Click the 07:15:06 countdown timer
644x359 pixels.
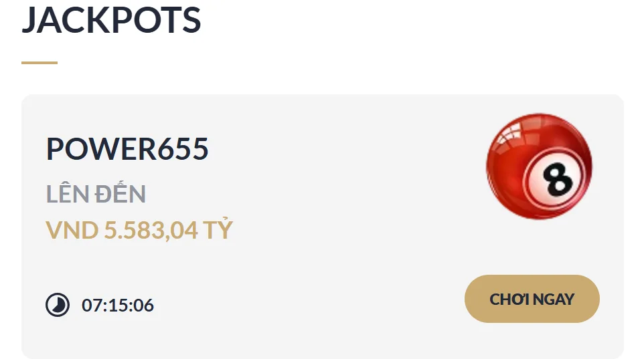(117, 306)
